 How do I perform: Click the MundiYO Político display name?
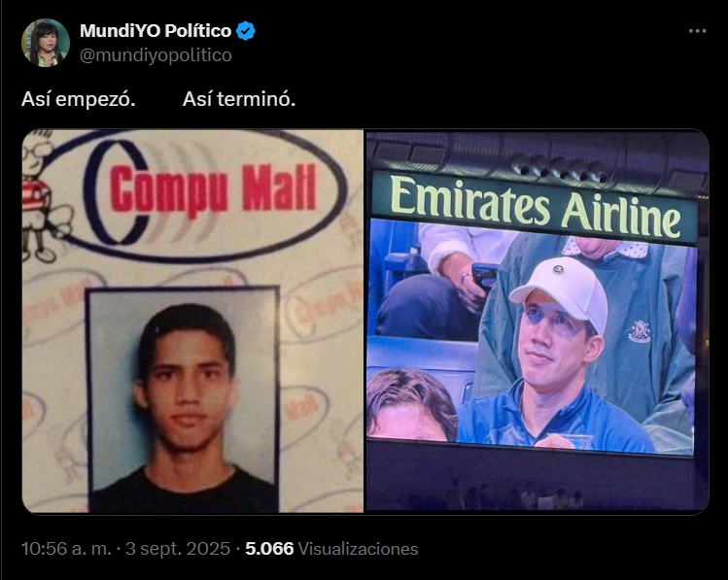[156, 31]
